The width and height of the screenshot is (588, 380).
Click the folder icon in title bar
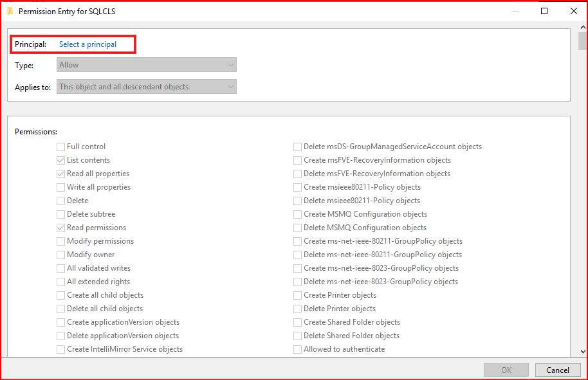[10, 11]
